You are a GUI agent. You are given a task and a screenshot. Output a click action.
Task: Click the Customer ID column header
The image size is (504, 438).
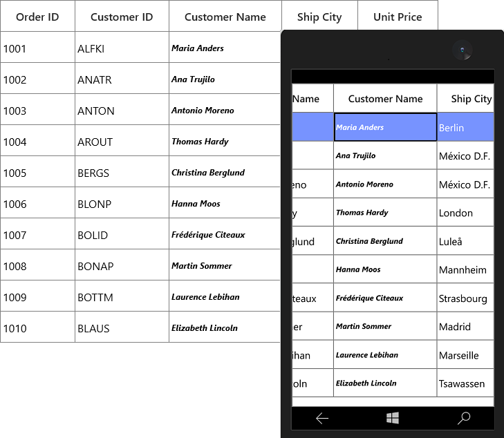(x=122, y=17)
